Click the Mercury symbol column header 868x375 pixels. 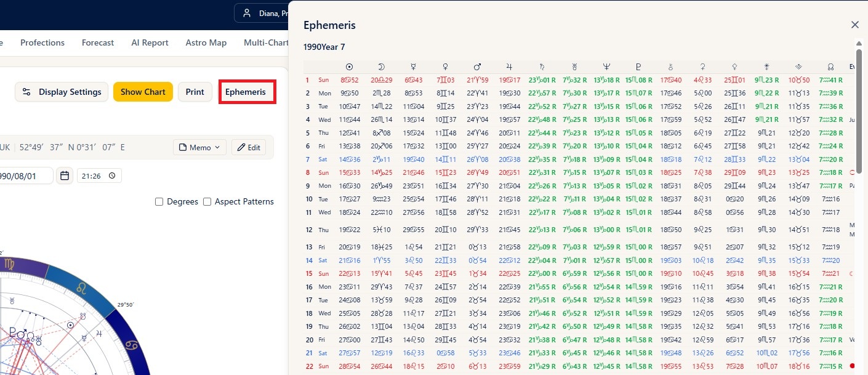[x=414, y=67]
